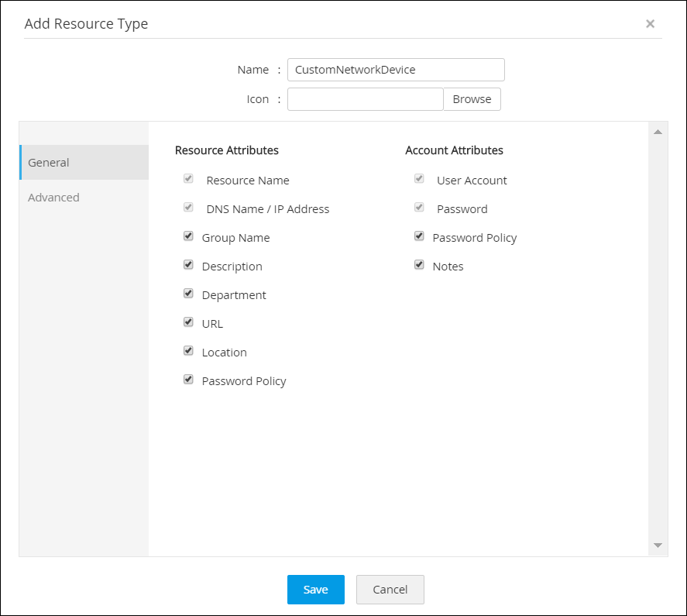Image resolution: width=687 pixels, height=616 pixels.
Task: Close the Add Resource Type dialog
Action: (650, 24)
